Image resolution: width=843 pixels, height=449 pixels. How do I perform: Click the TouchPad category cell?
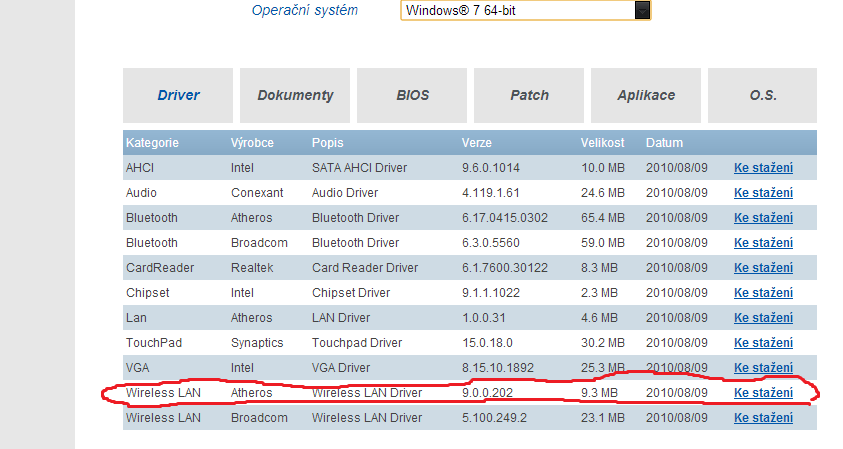point(154,343)
